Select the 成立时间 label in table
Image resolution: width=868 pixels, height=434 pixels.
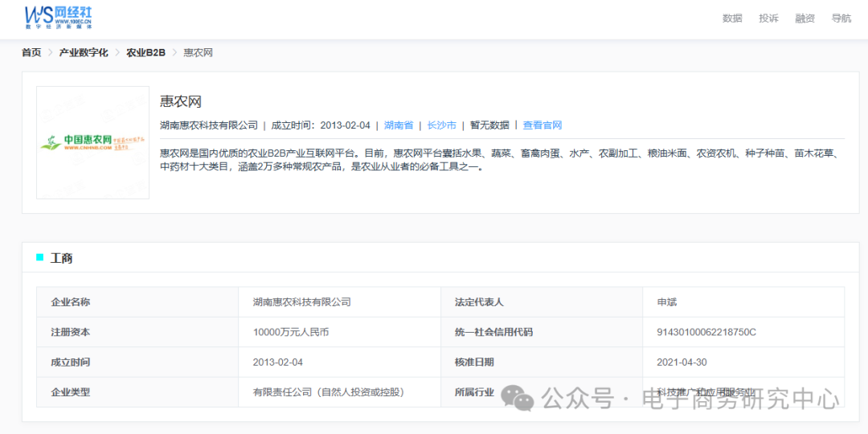[137, 362]
